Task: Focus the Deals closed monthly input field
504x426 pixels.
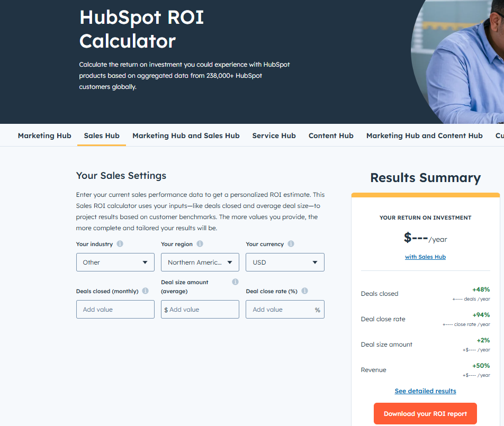Action: pos(115,310)
